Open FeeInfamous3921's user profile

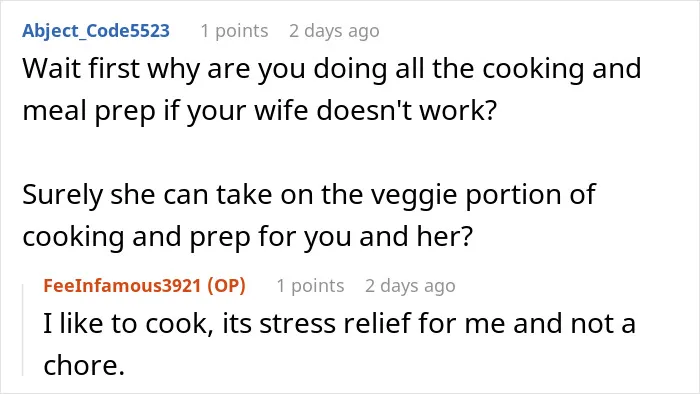click(x=122, y=286)
